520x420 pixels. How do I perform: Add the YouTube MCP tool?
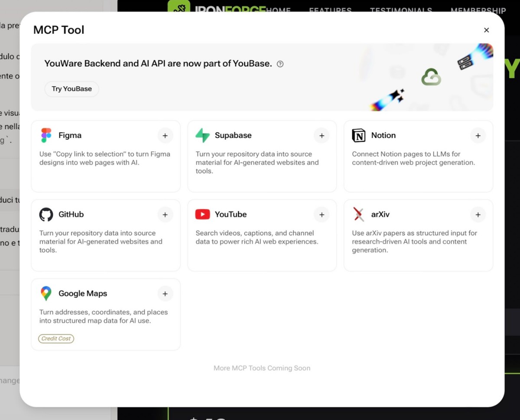pyautogui.click(x=322, y=215)
